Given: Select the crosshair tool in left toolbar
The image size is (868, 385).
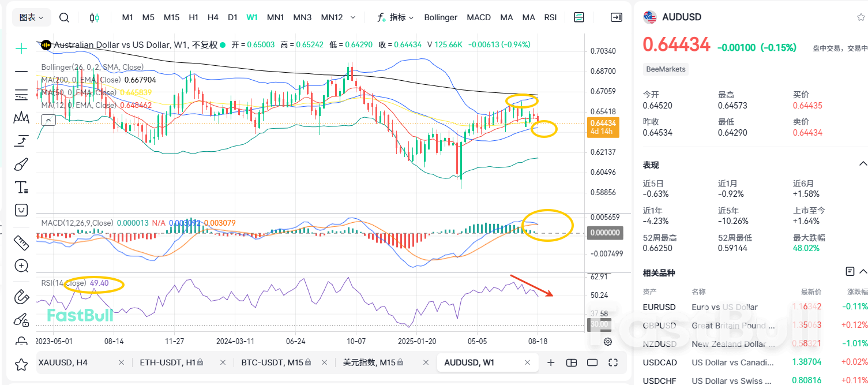Looking at the screenshot, I should pos(21,48).
